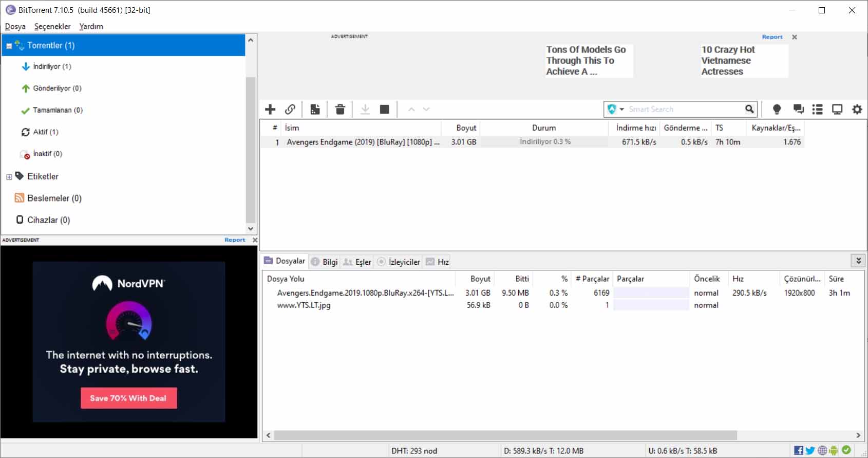Open the Seçenekler menu
Screen dimensions: 868x458
coord(52,26)
